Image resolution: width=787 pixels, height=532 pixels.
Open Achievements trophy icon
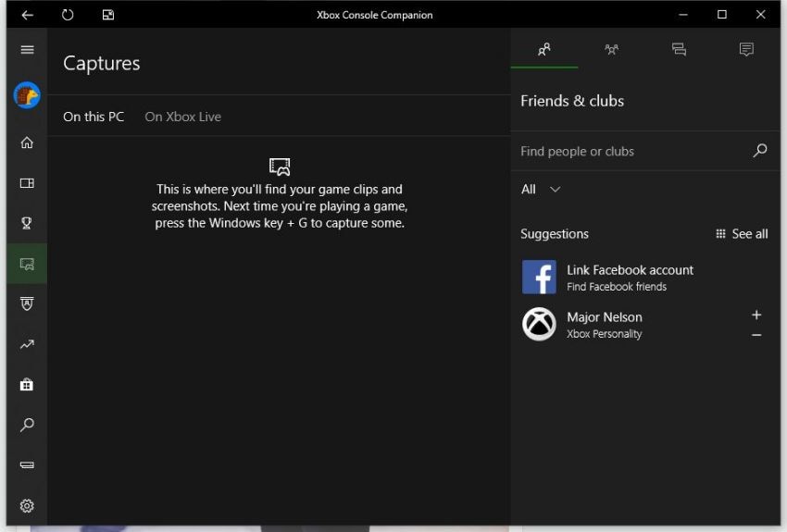click(27, 223)
